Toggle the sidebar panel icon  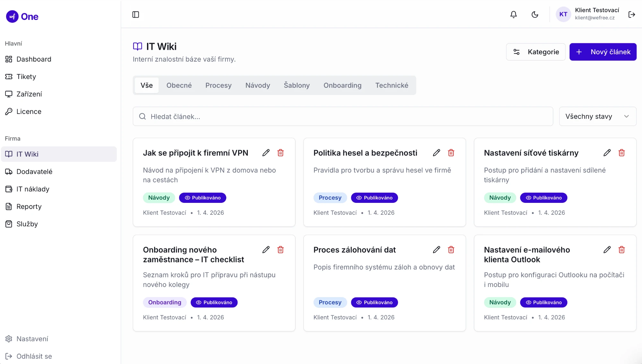click(136, 14)
